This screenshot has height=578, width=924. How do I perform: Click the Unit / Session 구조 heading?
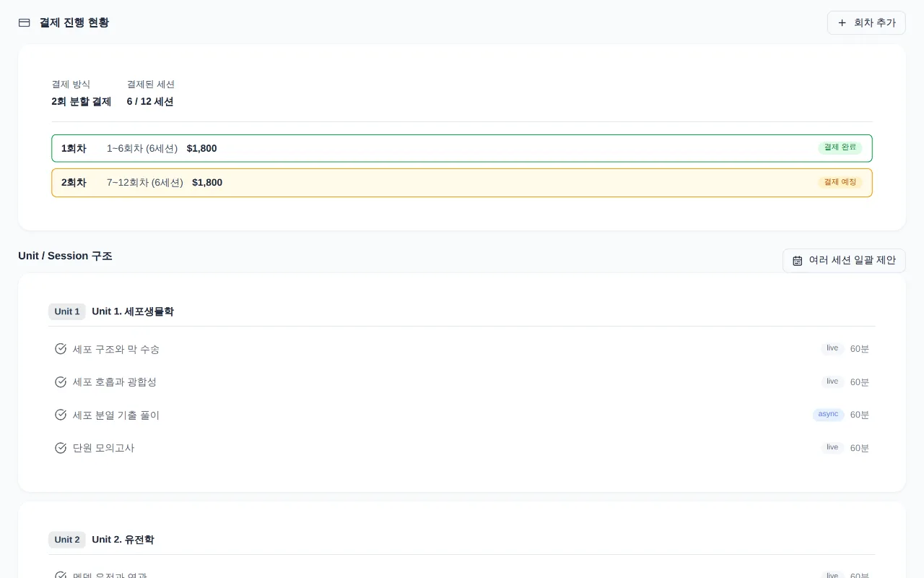[x=65, y=256]
